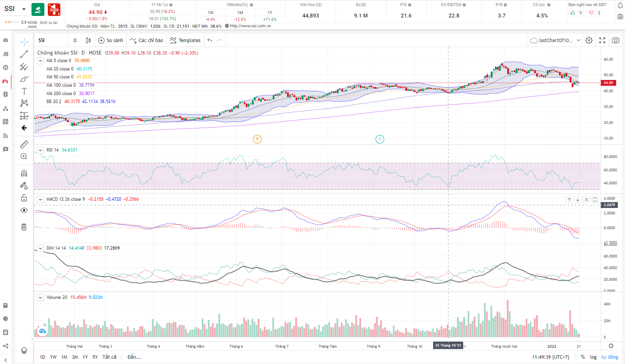
Task: Collapse the Volume 20 pane legend
Action: [x=40, y=297]
